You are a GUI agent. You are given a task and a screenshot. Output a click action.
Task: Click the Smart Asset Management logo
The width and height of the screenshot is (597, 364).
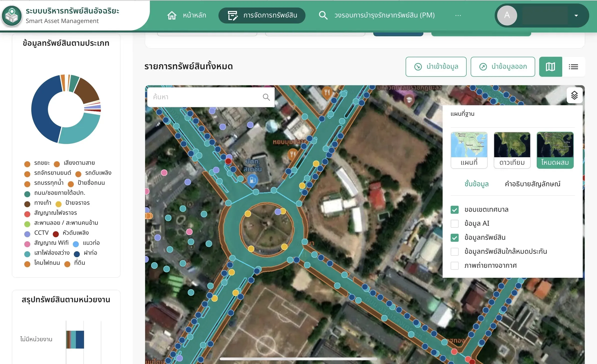12,15
